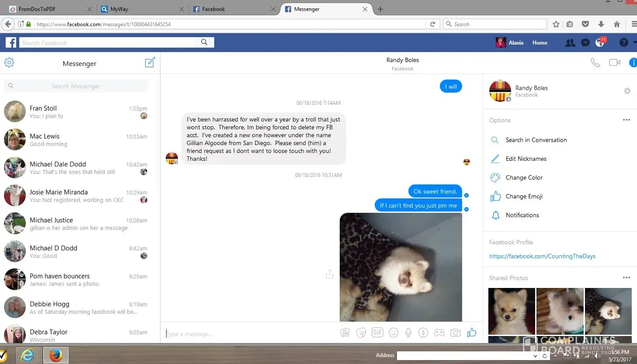
Task: Record a voice clip with the microphone
Action: click(408, 333)
